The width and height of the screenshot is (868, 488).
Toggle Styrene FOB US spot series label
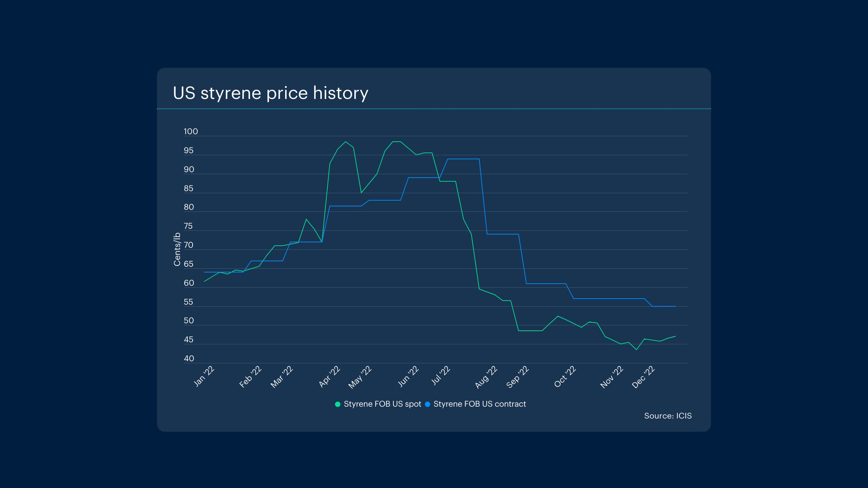pos(382,404)
